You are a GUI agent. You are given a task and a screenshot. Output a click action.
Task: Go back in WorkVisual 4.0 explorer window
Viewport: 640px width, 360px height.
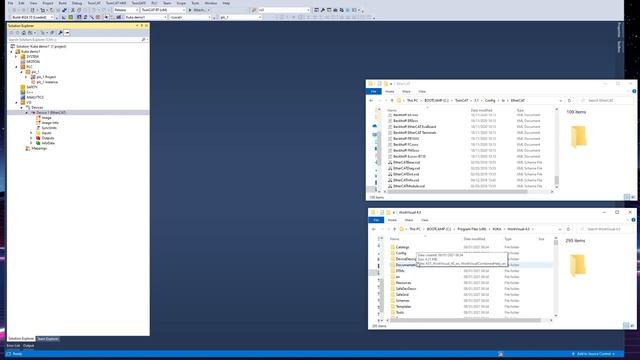[373, 229]
